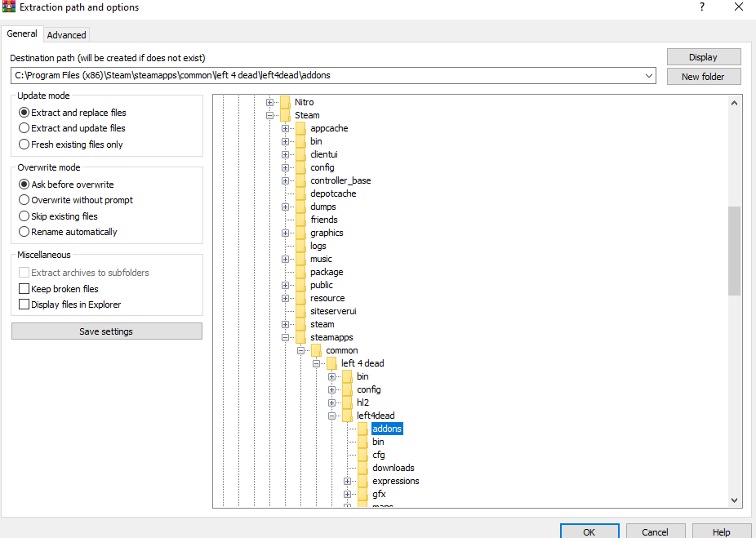Select the siteserverui folder icon
This screenshot has height=538, width=756.
(x=300, y=311)
